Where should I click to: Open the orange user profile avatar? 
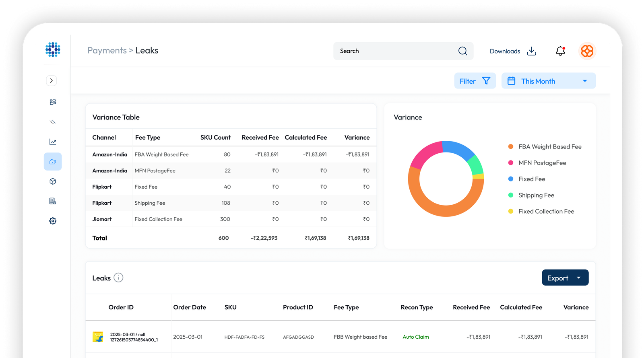[x=587, y=51]
